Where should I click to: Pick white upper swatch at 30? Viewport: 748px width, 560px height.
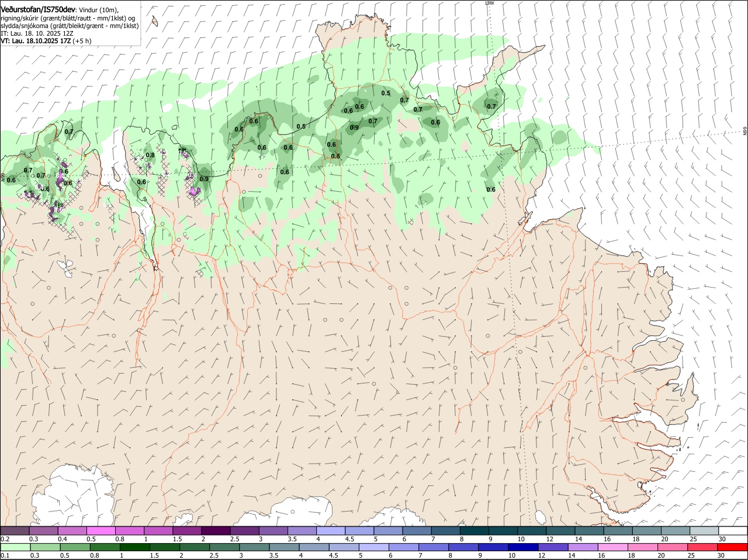tap(733, 531)
